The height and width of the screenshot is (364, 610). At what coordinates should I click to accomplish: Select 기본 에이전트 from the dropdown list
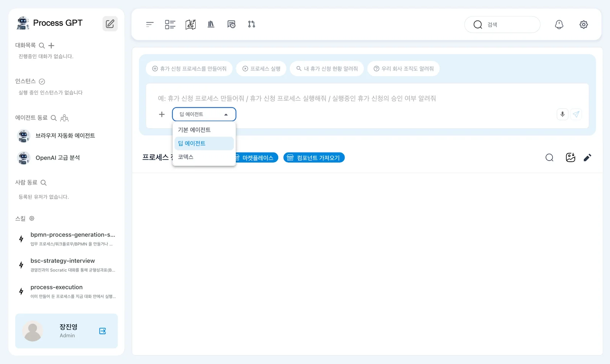click(x=204, y=130)
